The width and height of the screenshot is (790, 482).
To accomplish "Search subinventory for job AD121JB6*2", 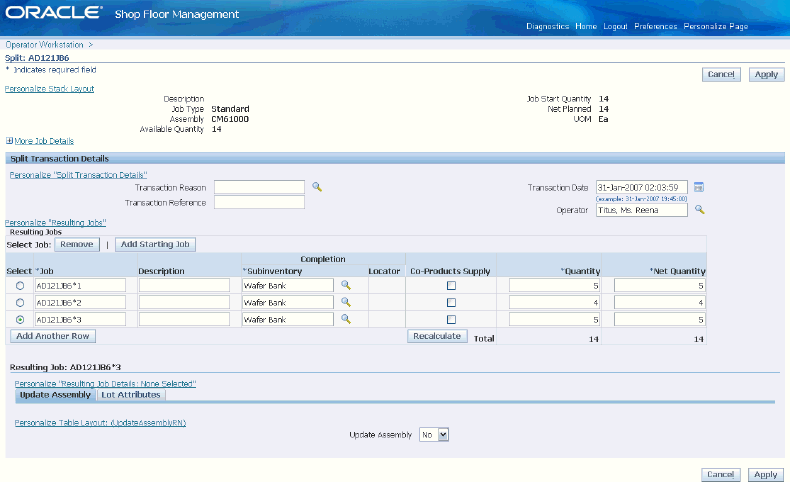I will click(x=346, y=302).
